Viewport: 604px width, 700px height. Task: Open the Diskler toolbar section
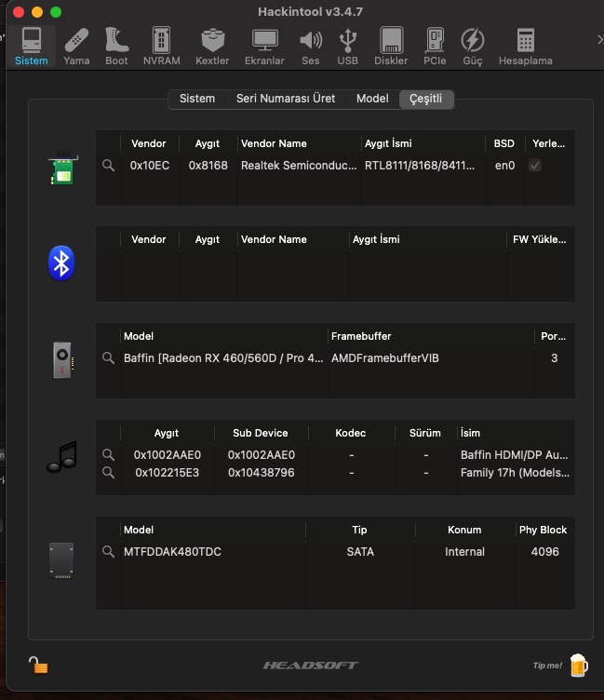391,46
